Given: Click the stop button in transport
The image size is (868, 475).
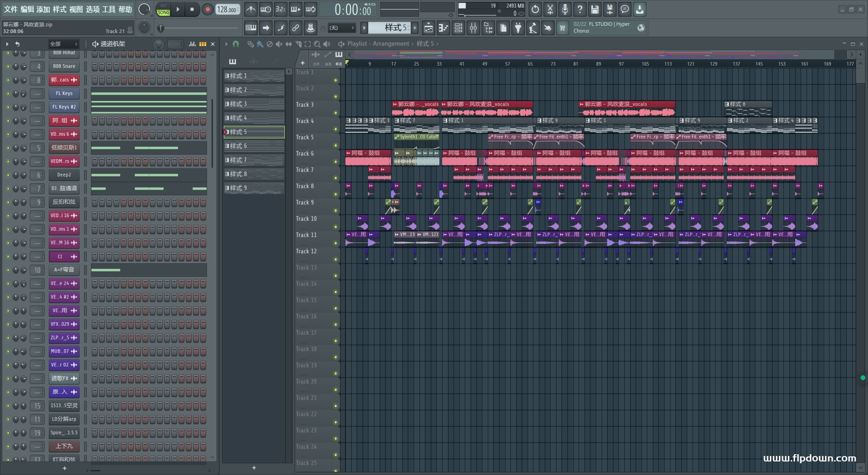Looking at the screenshot, I should 192,9.
